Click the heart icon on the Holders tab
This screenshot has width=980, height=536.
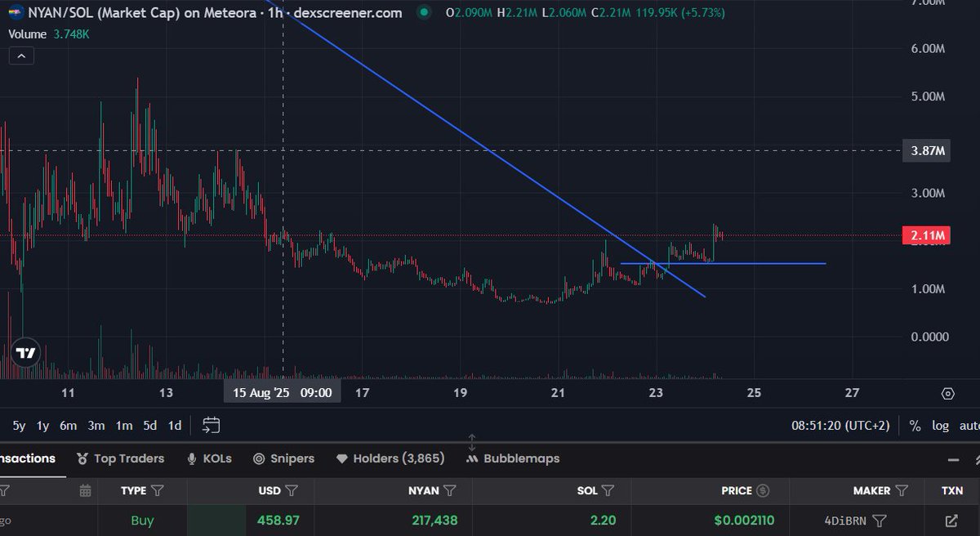(342, 458)
